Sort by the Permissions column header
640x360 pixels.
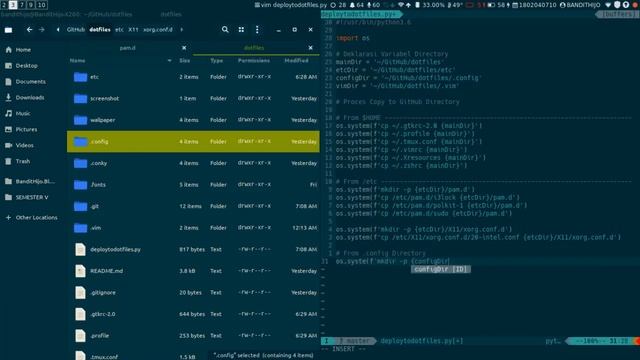(x=254, y=60)
